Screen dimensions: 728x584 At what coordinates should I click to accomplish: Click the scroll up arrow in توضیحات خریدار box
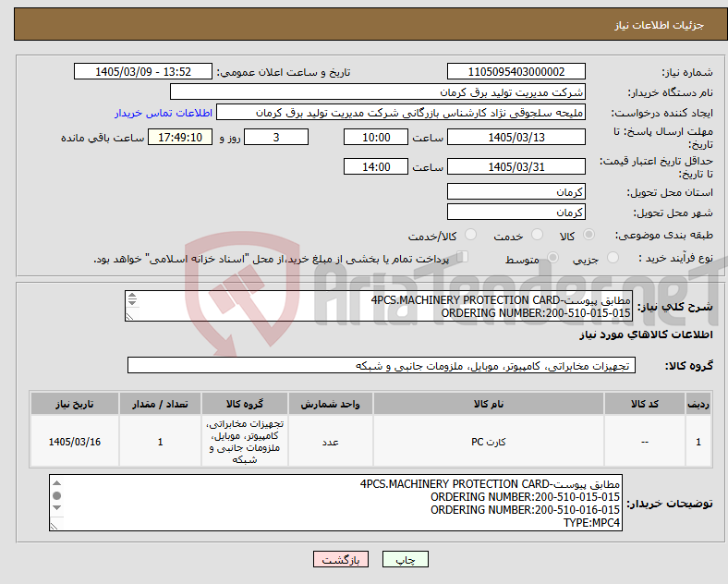click(x=56, y=483)
